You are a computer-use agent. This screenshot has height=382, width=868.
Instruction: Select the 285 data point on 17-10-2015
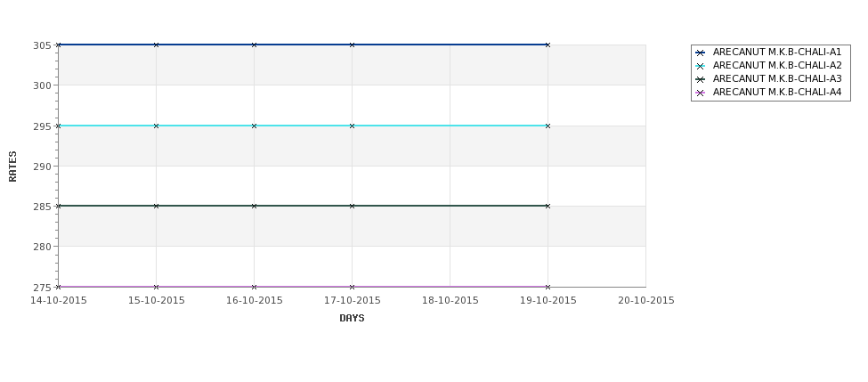coord(352,206)
